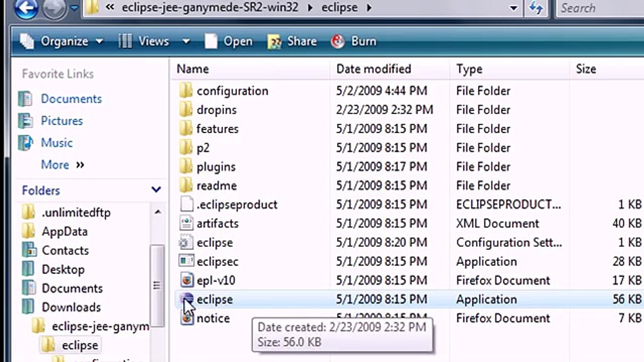The width and height of the screenshot is (644, 362).
Task: Click the artifacts file name
Action: pos(217,224)
